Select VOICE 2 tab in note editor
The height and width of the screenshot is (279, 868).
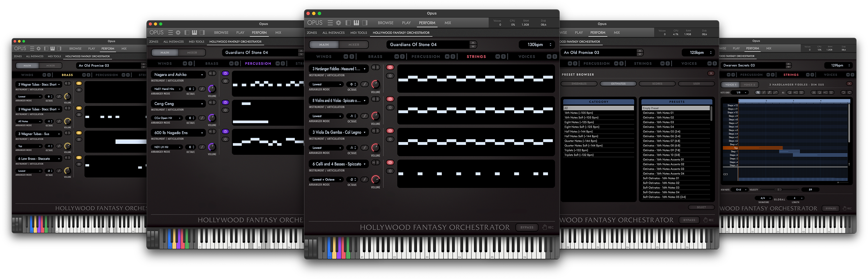pyautogui.click(x=750, y=84)
